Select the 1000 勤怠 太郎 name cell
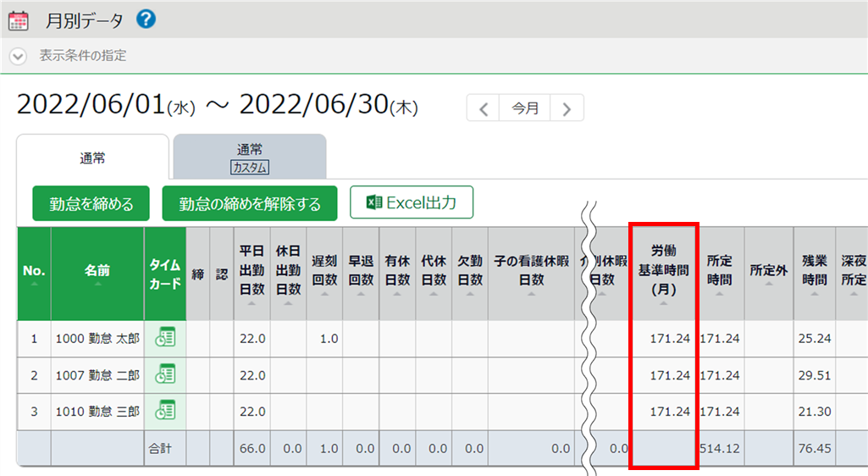Image resolution: width=868 pixels, height=476 pixels. [97, 338]
